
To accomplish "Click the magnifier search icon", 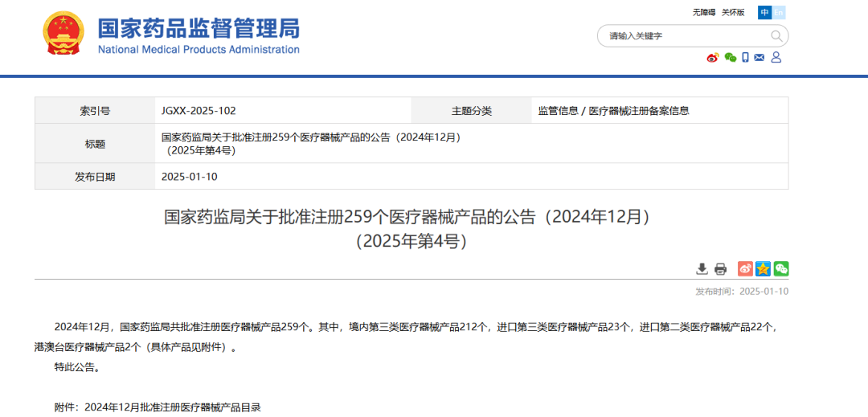I will [x=776, y=36].
